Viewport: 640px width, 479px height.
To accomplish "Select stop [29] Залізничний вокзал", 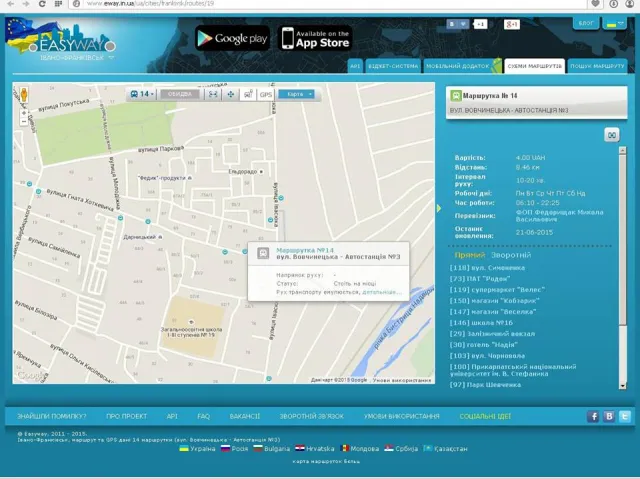I will (x=492, y=334).
